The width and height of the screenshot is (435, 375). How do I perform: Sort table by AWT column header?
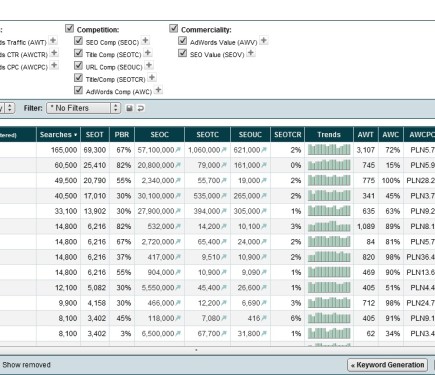pyautogui.click(x=366, y=135)
